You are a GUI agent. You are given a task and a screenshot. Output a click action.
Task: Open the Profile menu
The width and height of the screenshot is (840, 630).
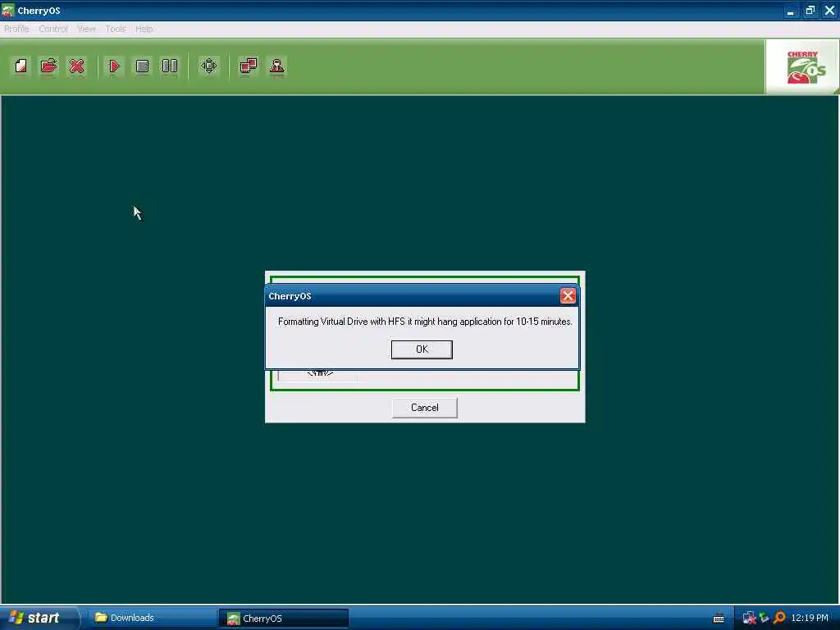[16, 29]
